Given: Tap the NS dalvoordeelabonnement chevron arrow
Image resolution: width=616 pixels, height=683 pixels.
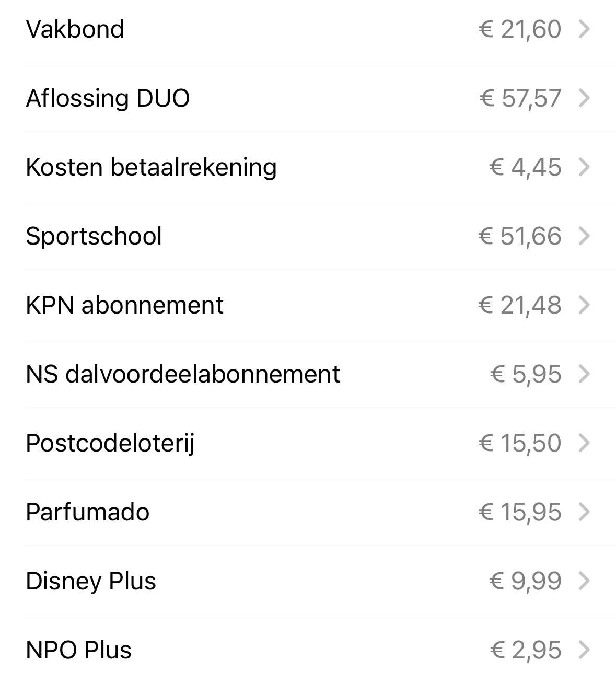Looking at the screenshot, I should pyautogui.click(x=585, y=374).
